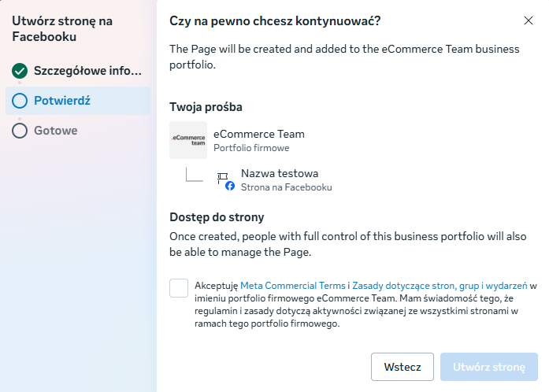
Task: Click the green checkmark step icon
Action: 20,72
